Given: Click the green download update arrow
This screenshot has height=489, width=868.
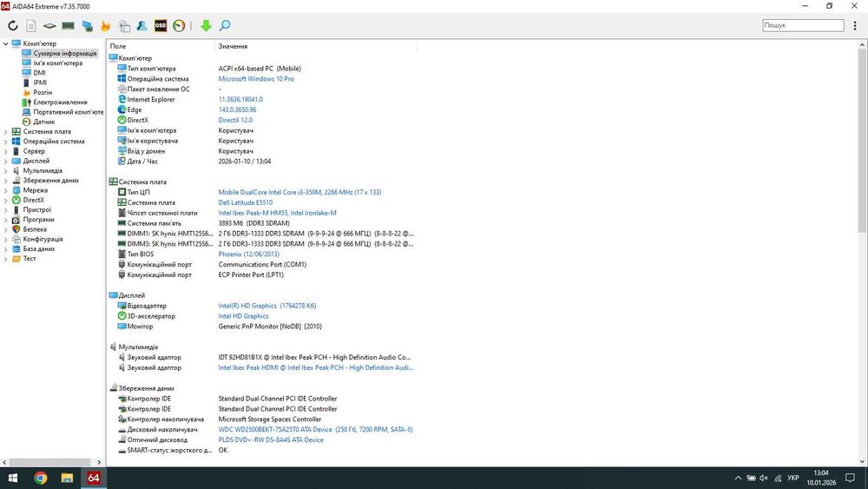Looking at the screenshot, I should [x=206, y=25].
